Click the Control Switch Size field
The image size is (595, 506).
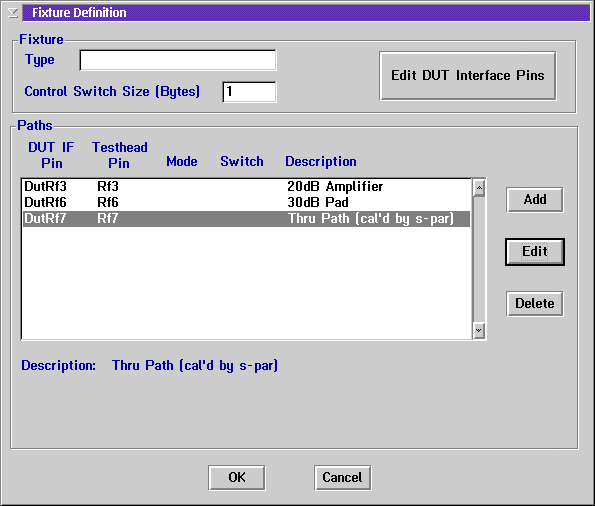[249, 92]
